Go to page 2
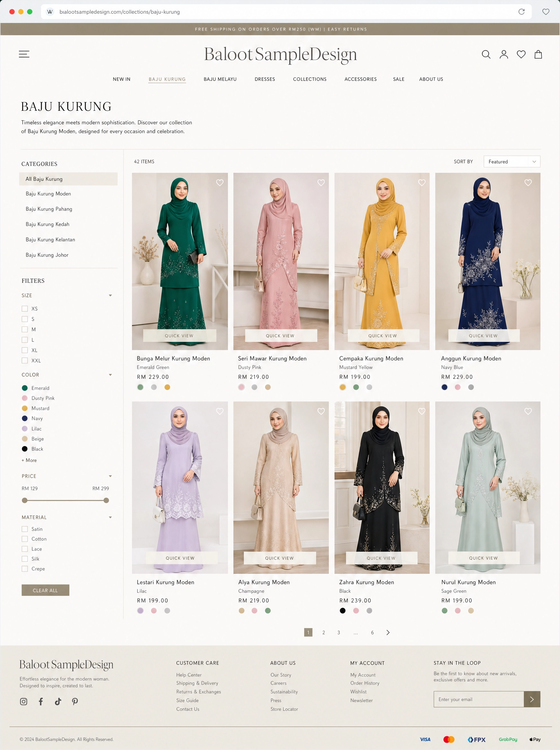The height and width of the screenshot is (750, 560). (x=324, y=632)
